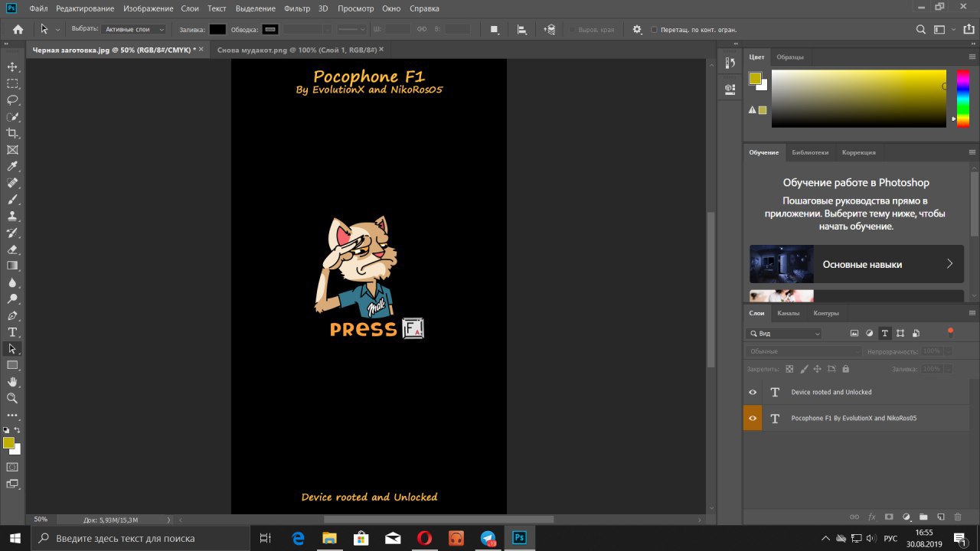The image size is (980, 551).
Task: Select the Clone Stamp tool
Action: 12,217
